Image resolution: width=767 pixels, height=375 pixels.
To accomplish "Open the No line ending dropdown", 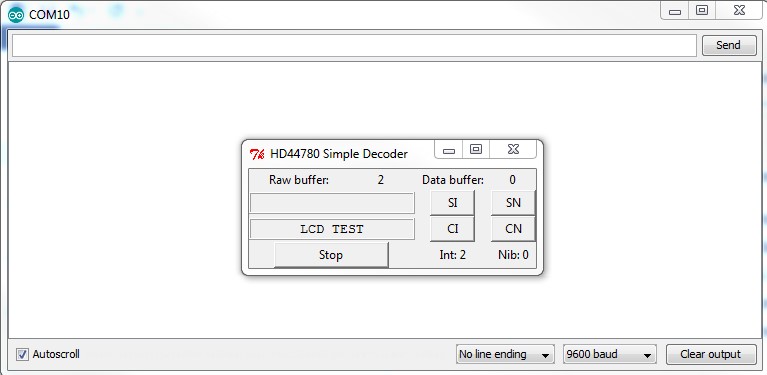I will 505,354.
